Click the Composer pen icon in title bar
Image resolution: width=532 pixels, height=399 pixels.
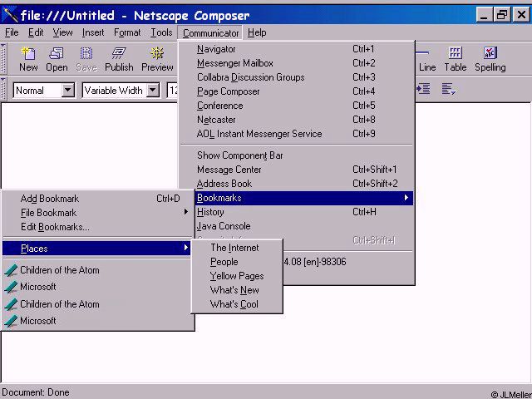pos(9,15)
